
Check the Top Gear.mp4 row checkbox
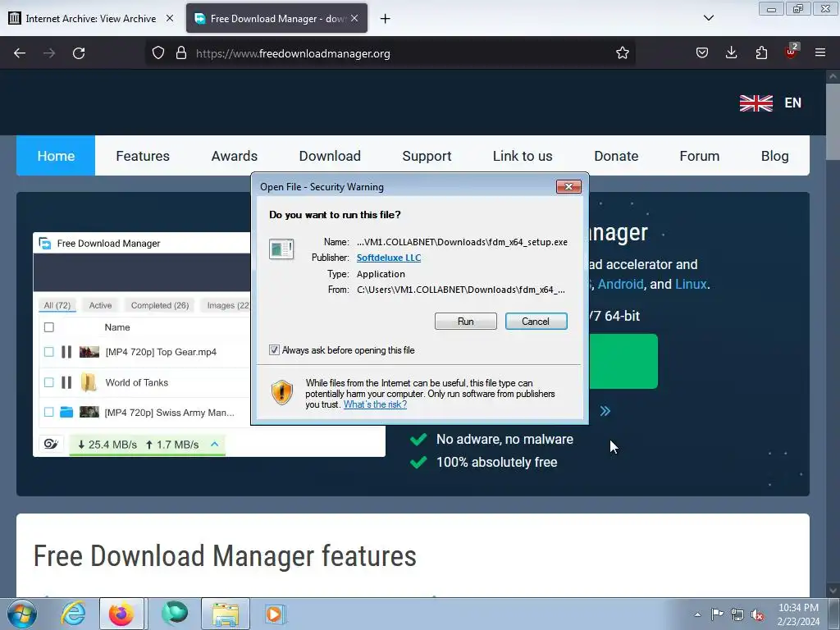coord(48,352)
